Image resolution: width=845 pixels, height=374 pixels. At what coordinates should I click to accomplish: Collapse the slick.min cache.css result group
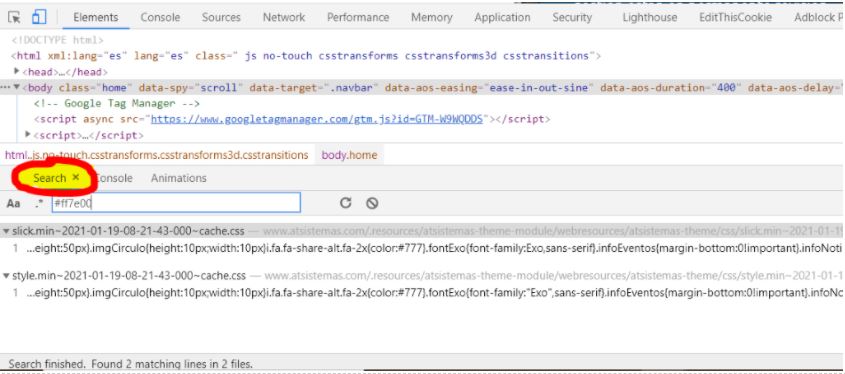6,231
